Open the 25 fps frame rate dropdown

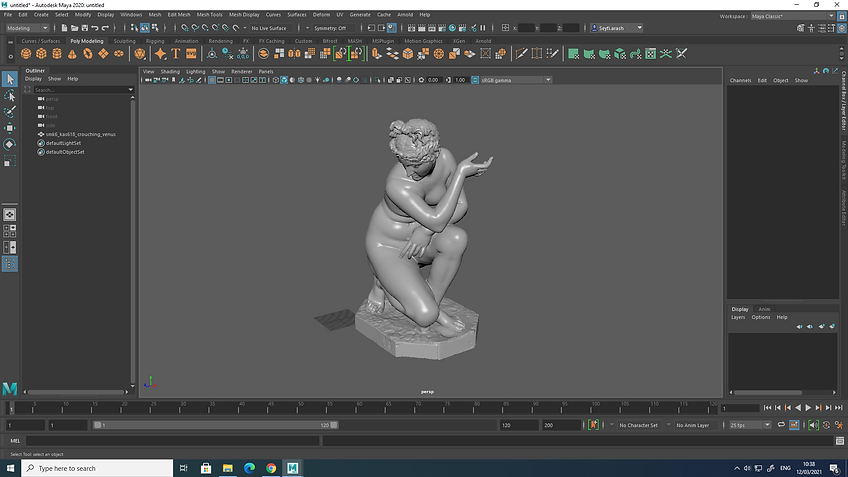tap(750, 425)
